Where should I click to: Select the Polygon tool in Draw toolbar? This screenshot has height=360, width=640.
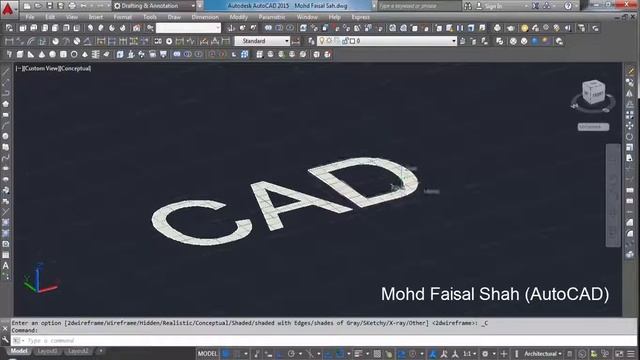point(5,104)
